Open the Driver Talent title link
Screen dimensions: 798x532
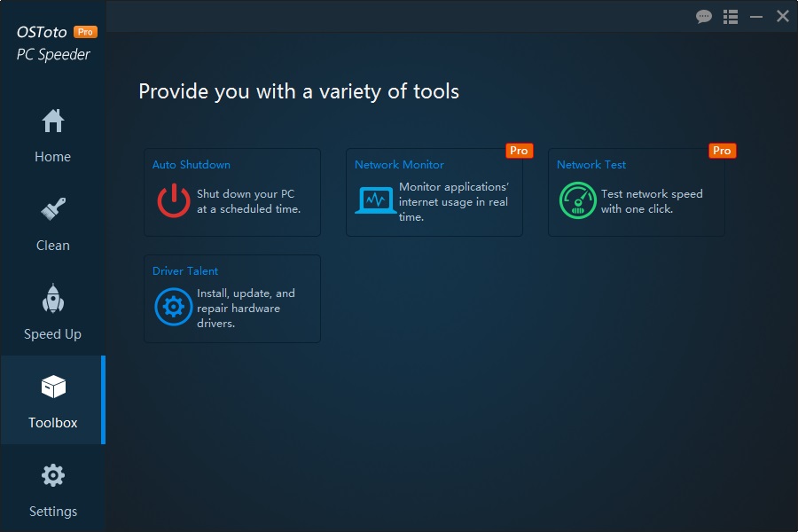point(185,271)
